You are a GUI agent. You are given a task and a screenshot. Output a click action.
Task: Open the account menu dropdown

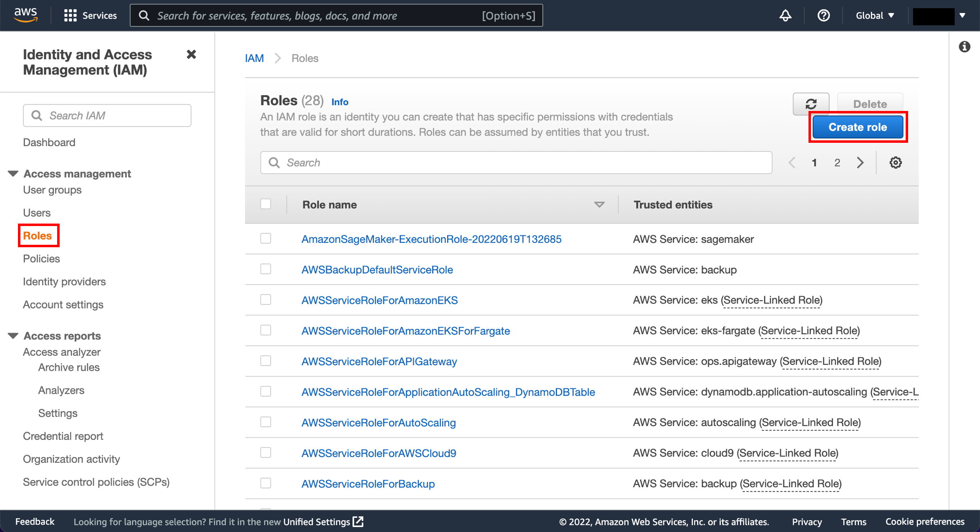point(939,16)
